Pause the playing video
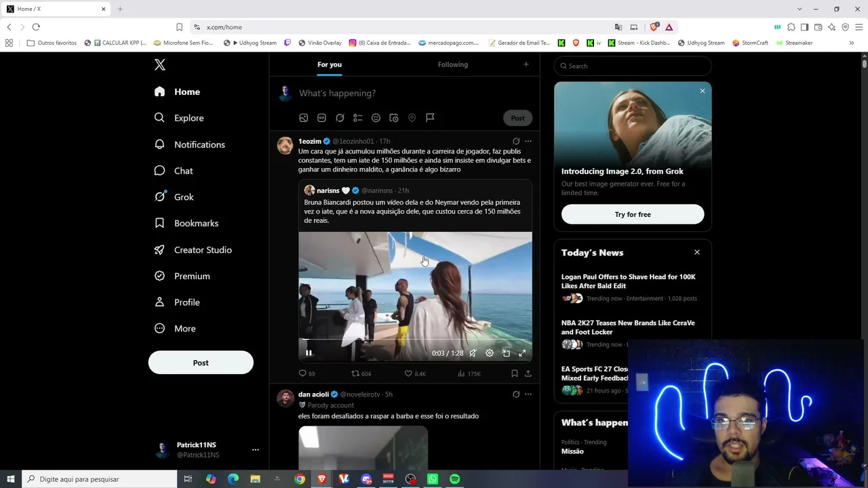Screen dimensions: 868x488 [x=309, y=353]
